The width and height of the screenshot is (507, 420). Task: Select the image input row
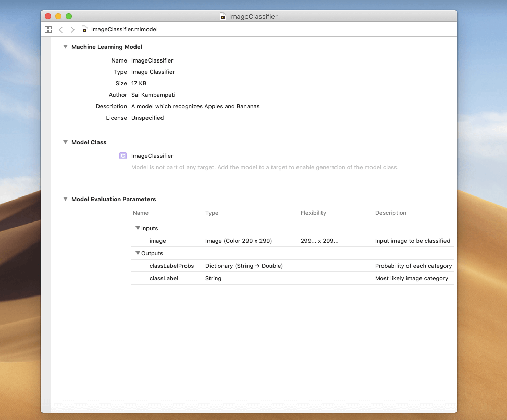click(157, 241)
